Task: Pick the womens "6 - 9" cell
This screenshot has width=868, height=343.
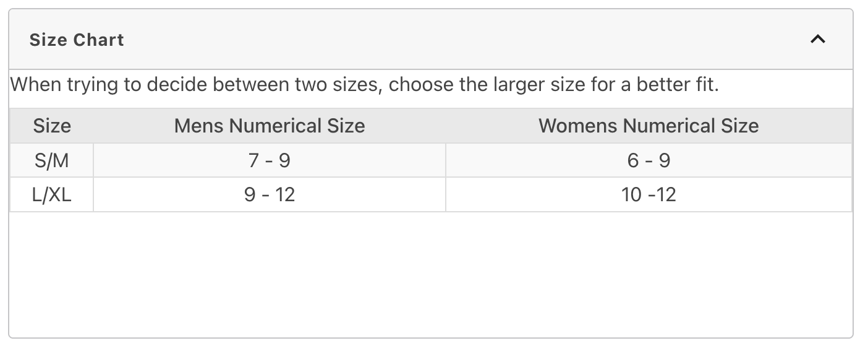Action: point(649,161)
